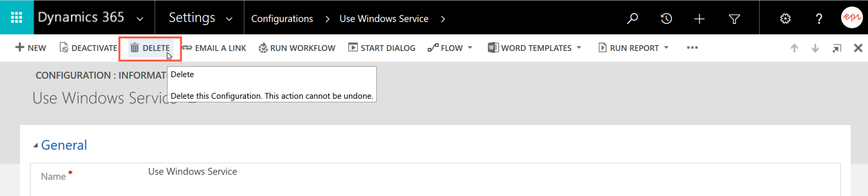The image size is (868, 196).
Task: Open the more commands ellipsis menu
Action: [x=692, y=48]
